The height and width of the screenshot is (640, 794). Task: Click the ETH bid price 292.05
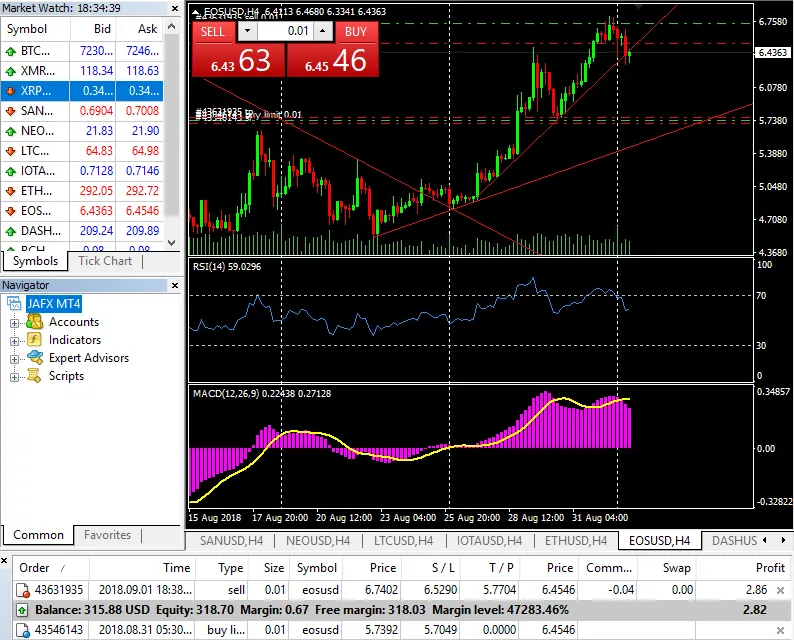click(x=96, y=191)
